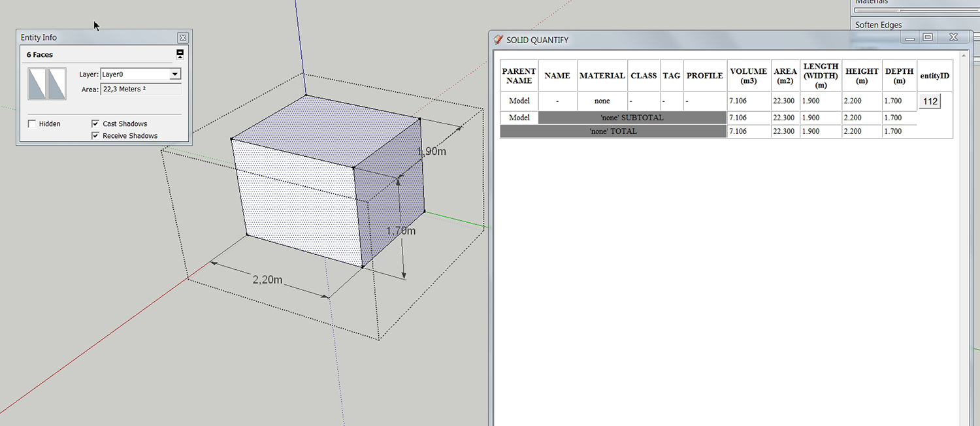Click length 1.900 in first data row
The image size is (980, 426).
(811, 101)
